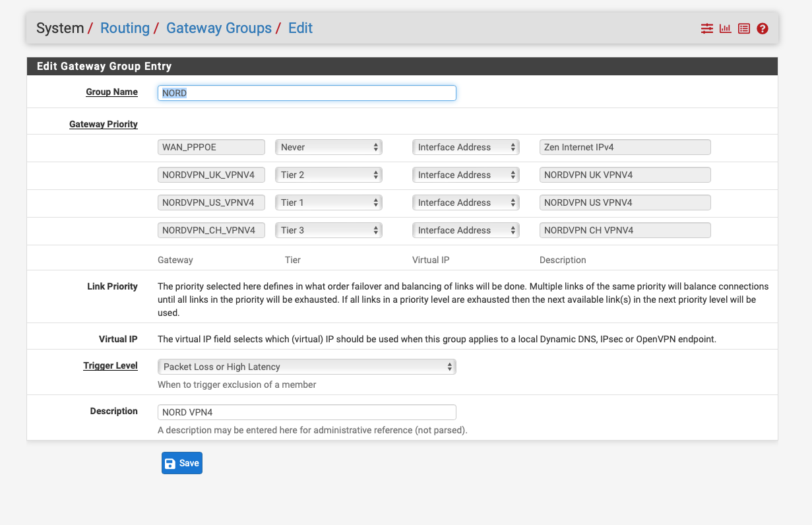Image resolution: width=812 pixels, height=525 pixels.
Task: Open Virtual IP dropdown in NORDVPN_US_VPNV4 row
Action: point(466,202)
